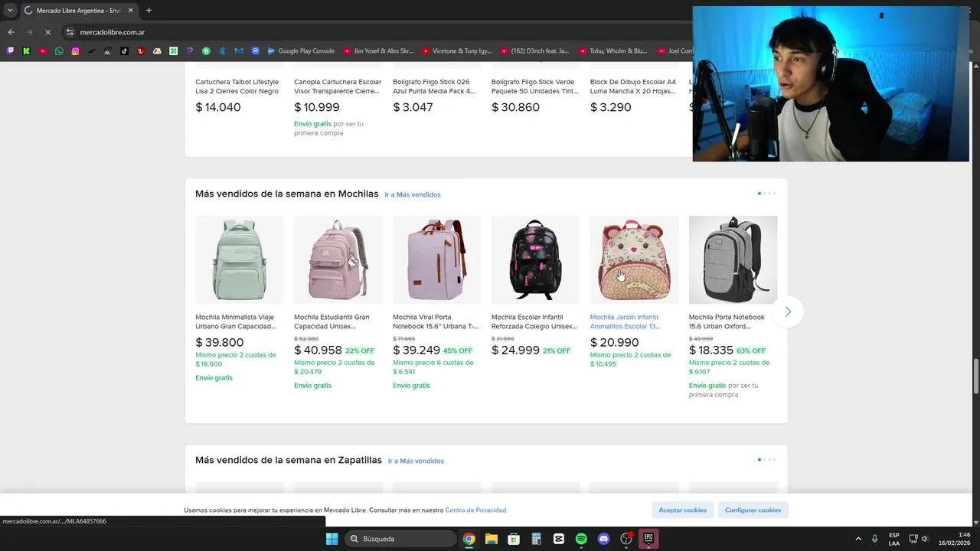Image resolution: width=980 pixels, height=551 pixels.
Task: Open the Centro de Privacidad link
Action: click(476, 510)
